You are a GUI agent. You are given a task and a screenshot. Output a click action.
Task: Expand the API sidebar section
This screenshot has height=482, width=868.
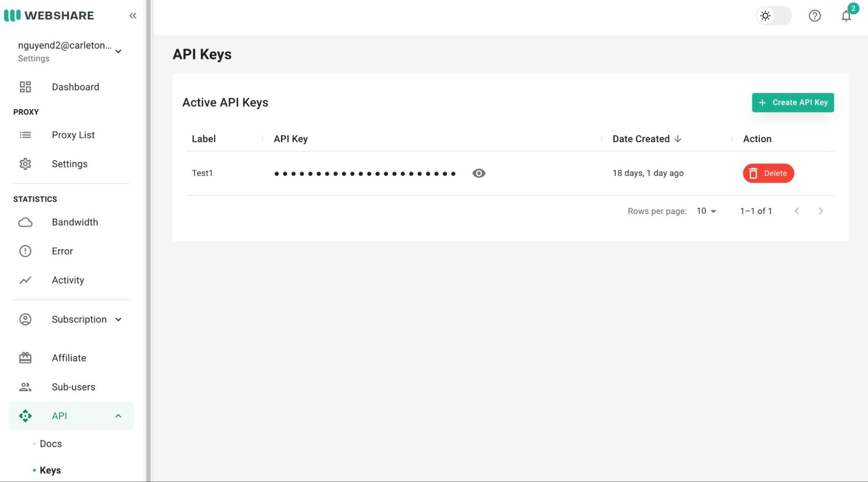(x=119, y=416)
